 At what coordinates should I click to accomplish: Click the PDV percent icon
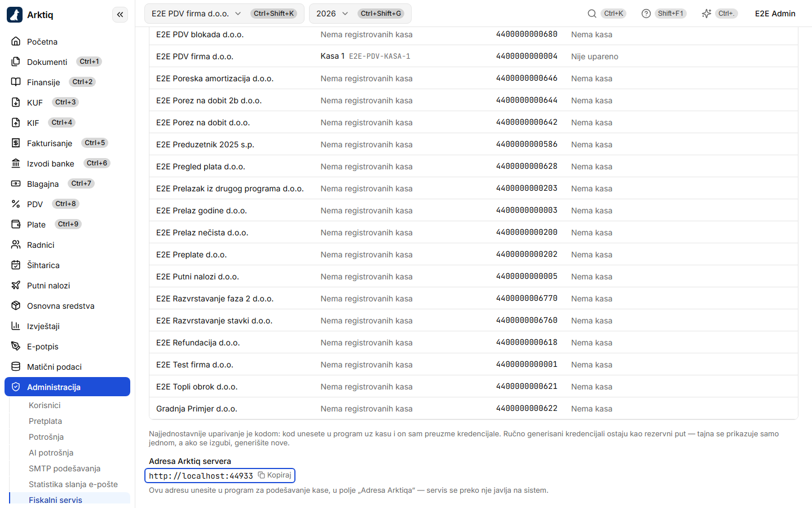pos(16,204)
